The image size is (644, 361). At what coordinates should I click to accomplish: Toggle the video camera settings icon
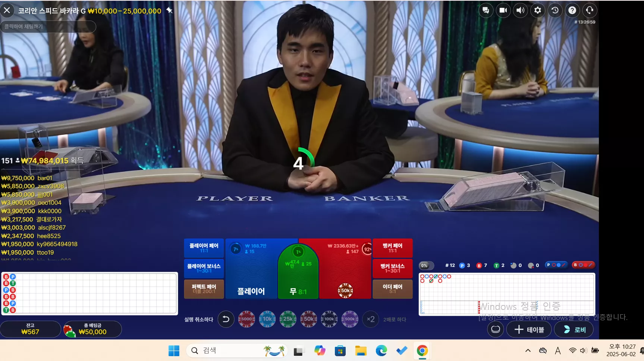tap(503, 10)
